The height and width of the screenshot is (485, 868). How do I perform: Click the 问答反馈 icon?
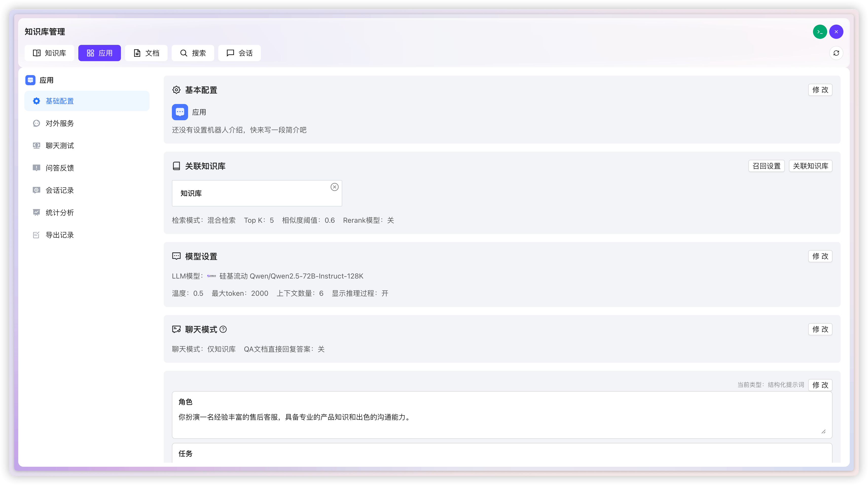click(x=37, y=168)
